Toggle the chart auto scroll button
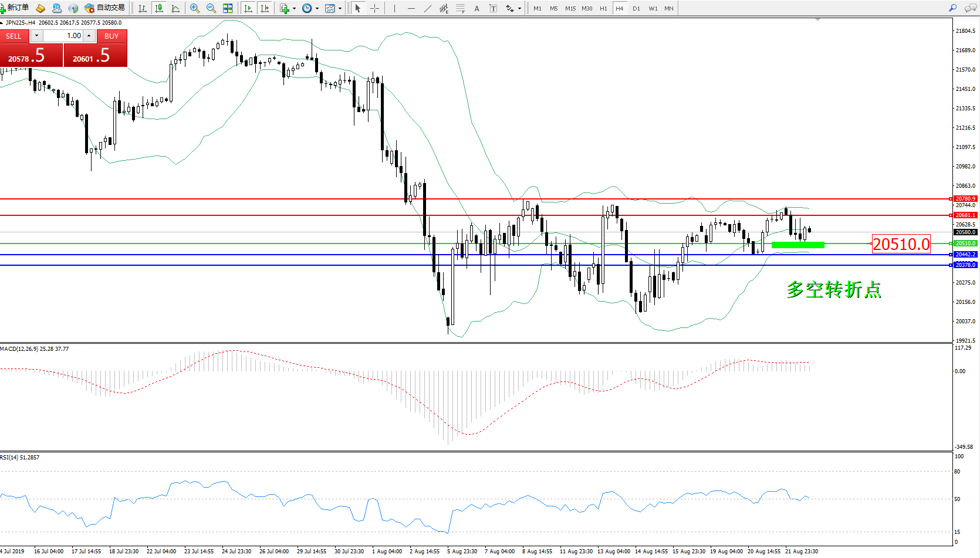 tap(248, 8)
